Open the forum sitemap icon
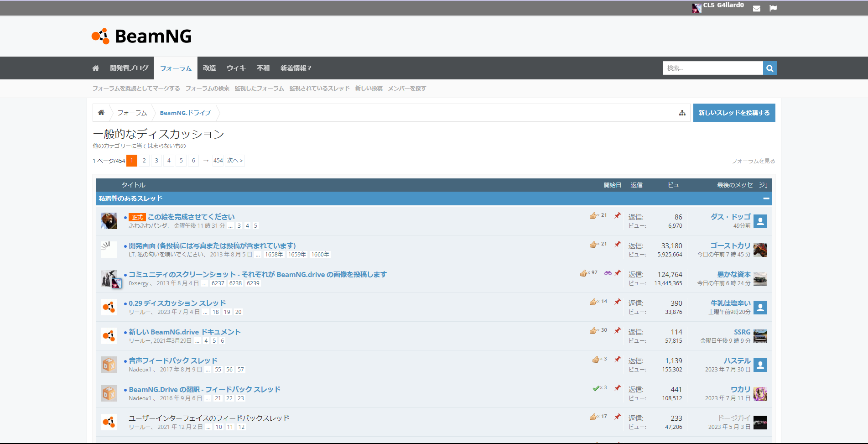 (x=682, y=113)
